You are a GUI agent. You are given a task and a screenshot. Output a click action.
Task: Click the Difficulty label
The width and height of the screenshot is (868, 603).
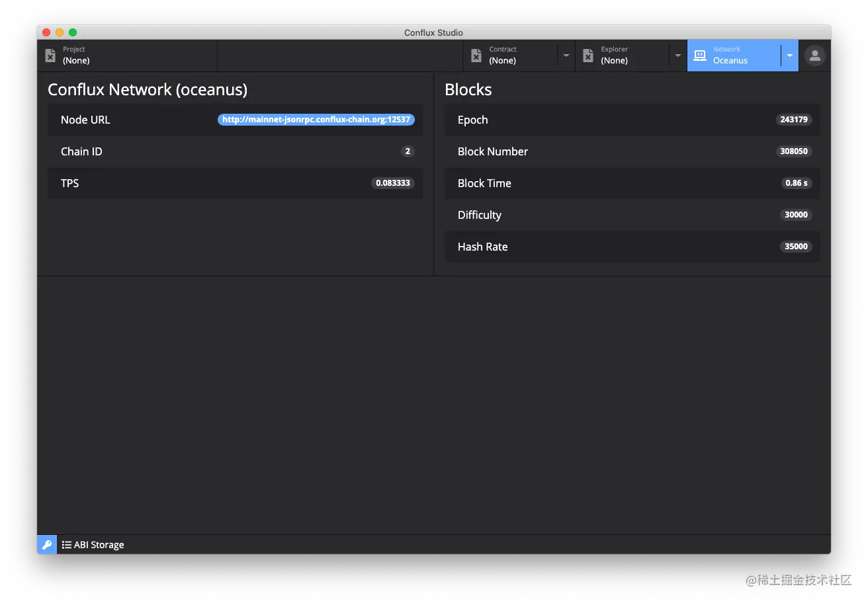480,215
